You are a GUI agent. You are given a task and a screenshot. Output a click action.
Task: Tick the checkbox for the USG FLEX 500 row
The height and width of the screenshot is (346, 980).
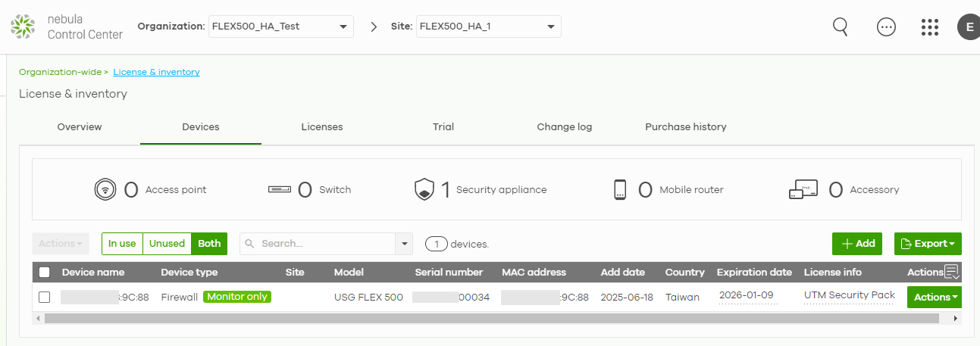[45, 297]
